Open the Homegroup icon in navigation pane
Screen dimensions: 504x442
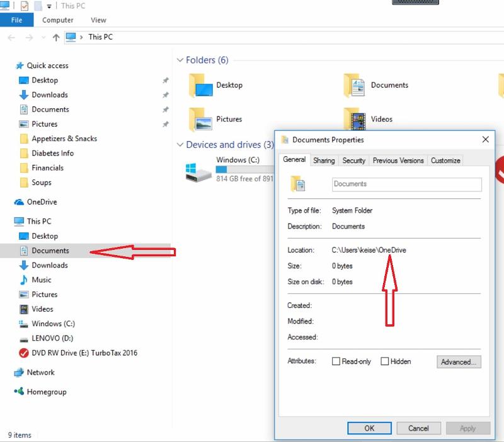tap(19, 392)
